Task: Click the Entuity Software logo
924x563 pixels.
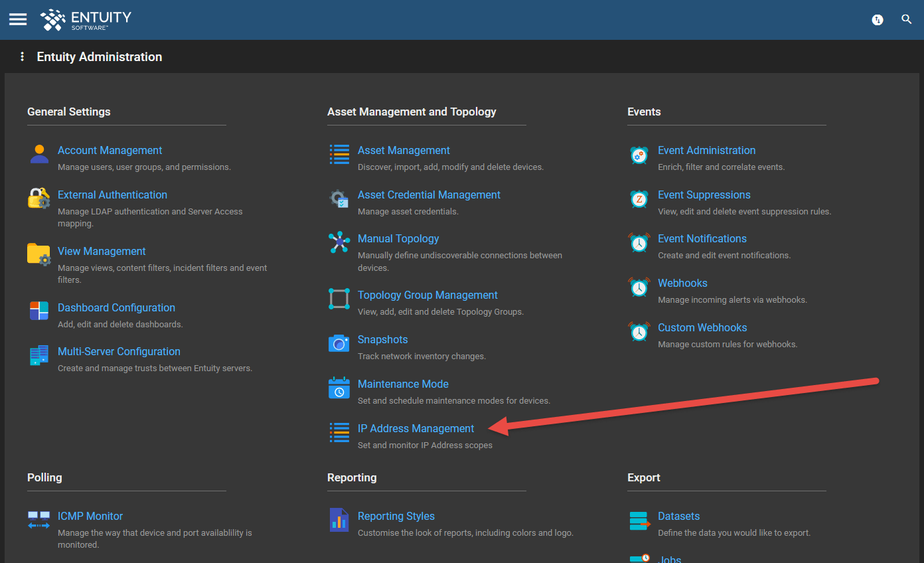Action: [86, 19]
